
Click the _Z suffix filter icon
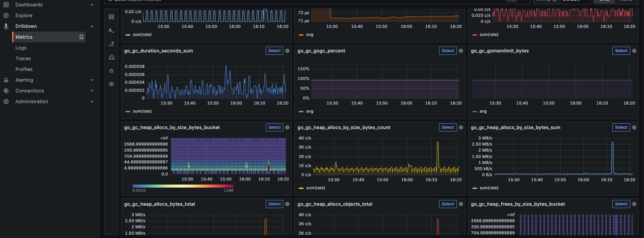point(111,44)
